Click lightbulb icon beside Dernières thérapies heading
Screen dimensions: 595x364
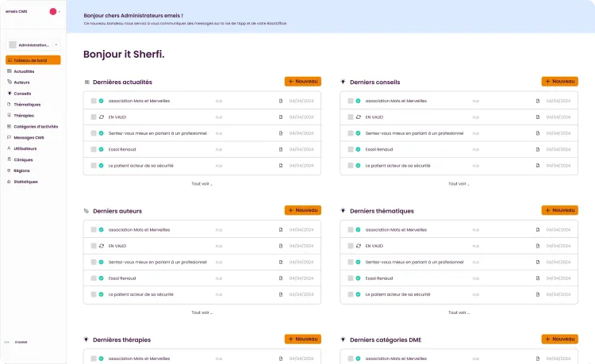click(x=86, y=339)
